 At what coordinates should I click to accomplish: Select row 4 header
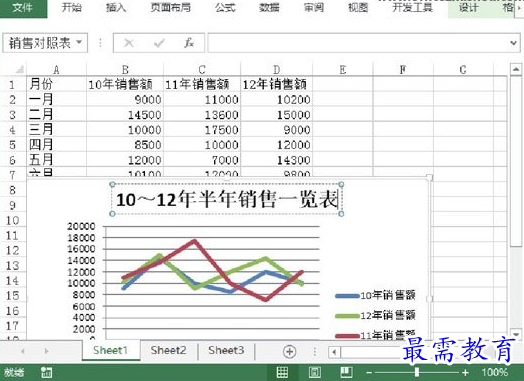pos(12,129)
